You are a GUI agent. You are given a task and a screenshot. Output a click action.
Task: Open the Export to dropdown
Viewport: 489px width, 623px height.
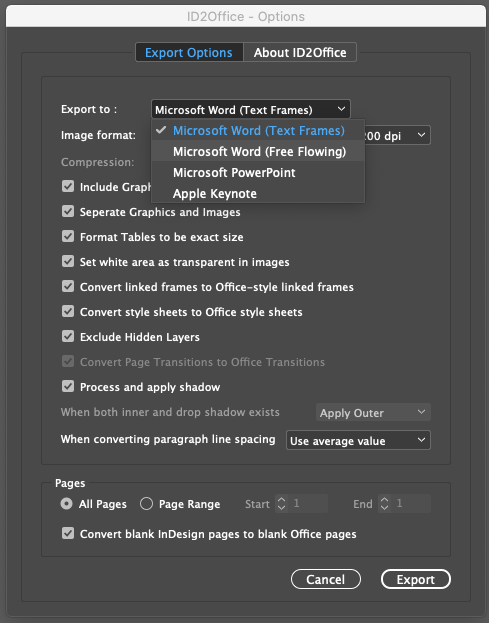pos(251,109)
